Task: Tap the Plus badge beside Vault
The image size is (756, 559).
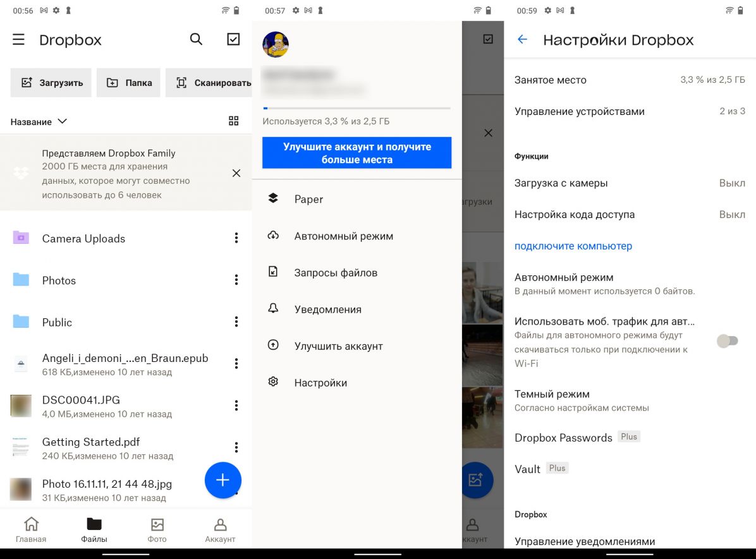Action: tap(558, 468)
